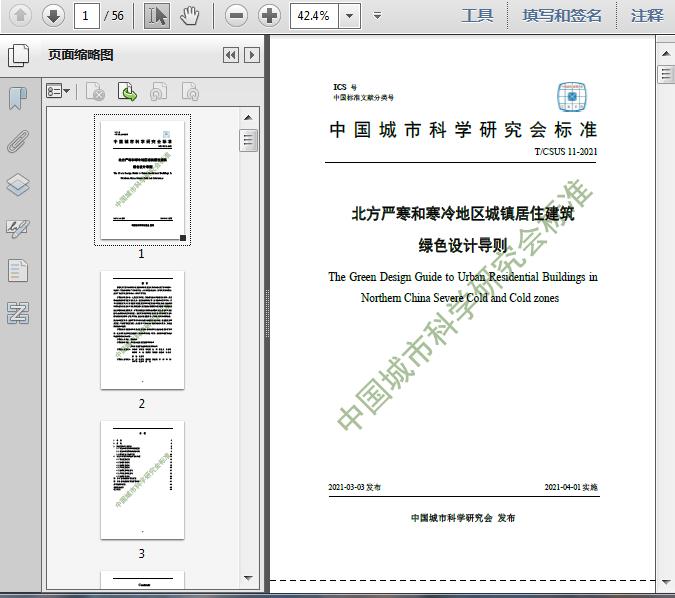The width and height of the screenshot is (675, 598).
Task: Toggle the page thumbnails panel icon
Action: coord(18,56)
